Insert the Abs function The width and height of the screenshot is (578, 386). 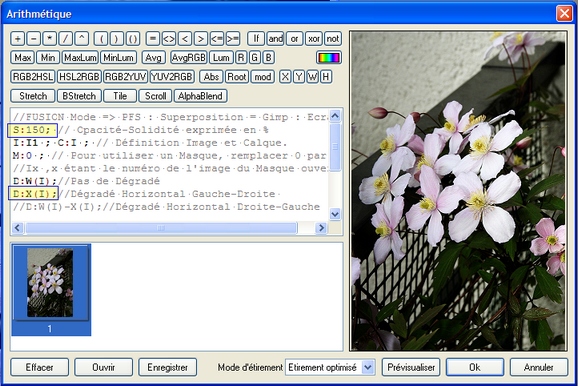click(x=211, y=77)
